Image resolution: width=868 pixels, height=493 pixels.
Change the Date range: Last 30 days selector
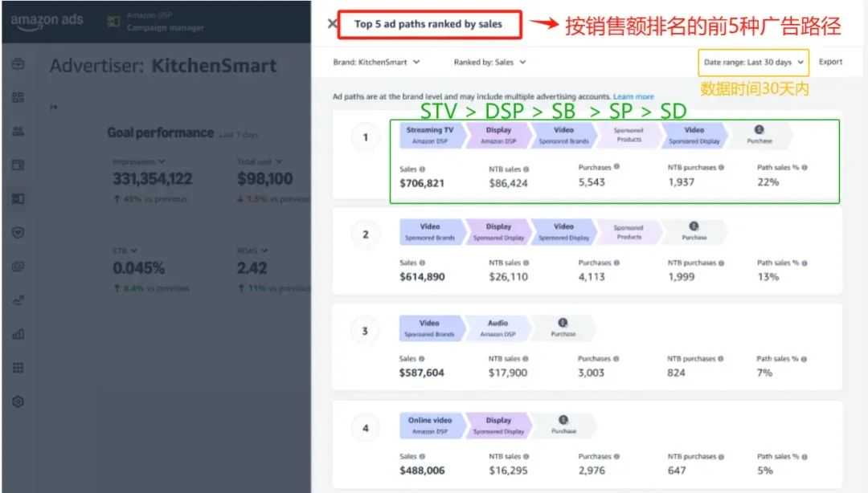pos(753,62)
